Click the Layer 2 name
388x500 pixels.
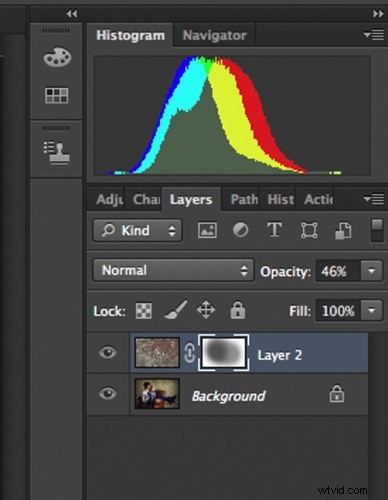click(x=280, y=355)
